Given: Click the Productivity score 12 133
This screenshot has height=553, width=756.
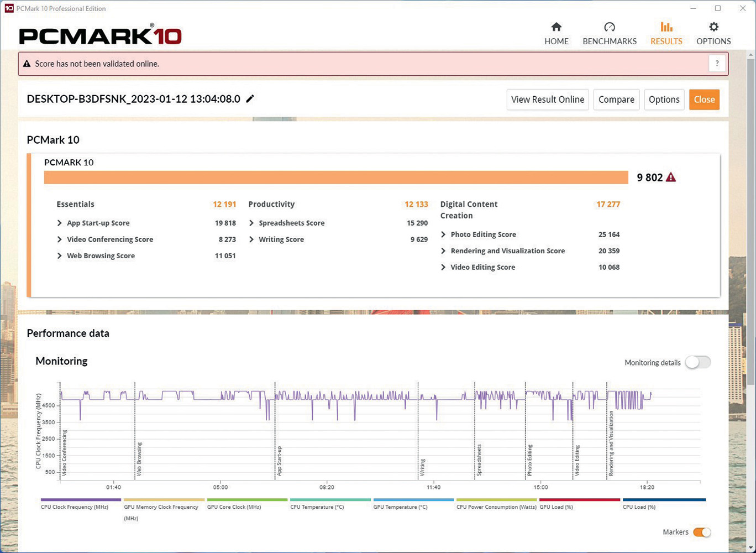Looking at the screenshot, I should 416,204.
